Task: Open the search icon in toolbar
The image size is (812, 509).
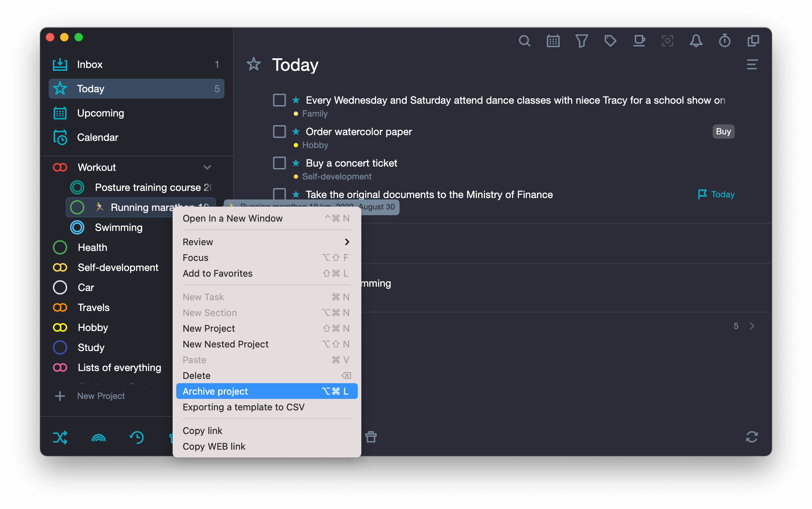Action: (524, 41)
